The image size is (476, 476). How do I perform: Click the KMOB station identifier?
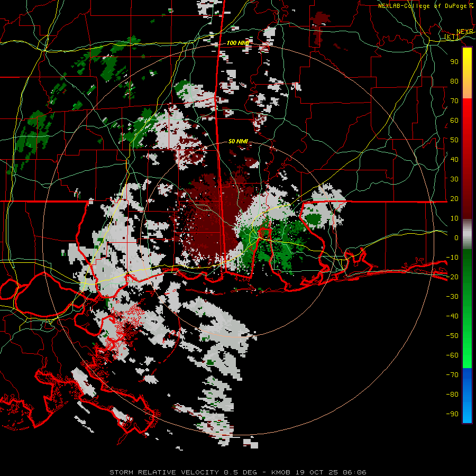[x=281, y=472]
